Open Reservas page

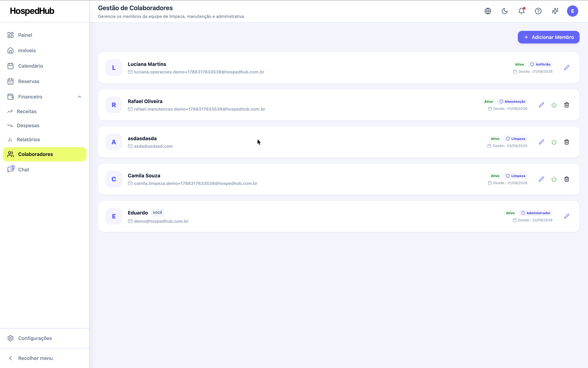(x=45, y=81)
